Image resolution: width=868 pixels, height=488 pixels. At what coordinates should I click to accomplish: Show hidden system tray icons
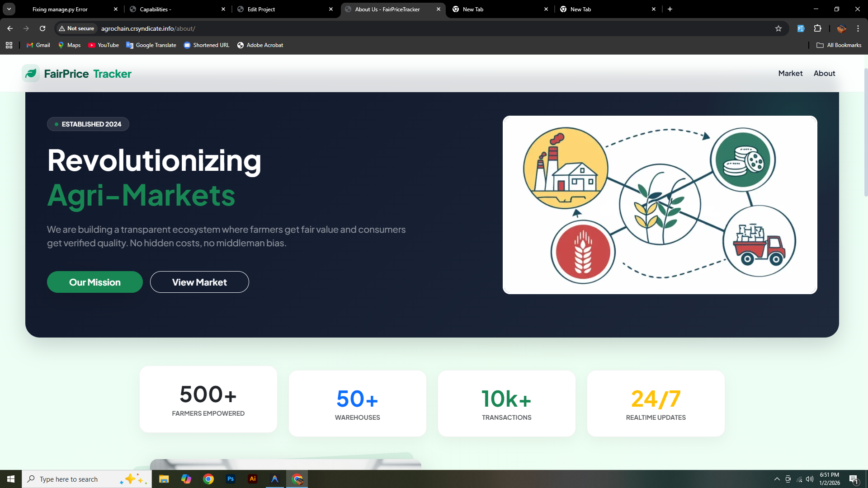[x=777, y=479]
